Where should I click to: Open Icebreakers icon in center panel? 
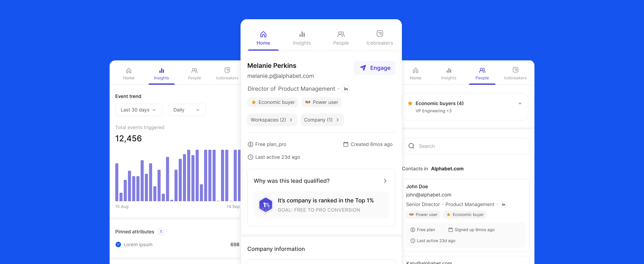[379, 33]
